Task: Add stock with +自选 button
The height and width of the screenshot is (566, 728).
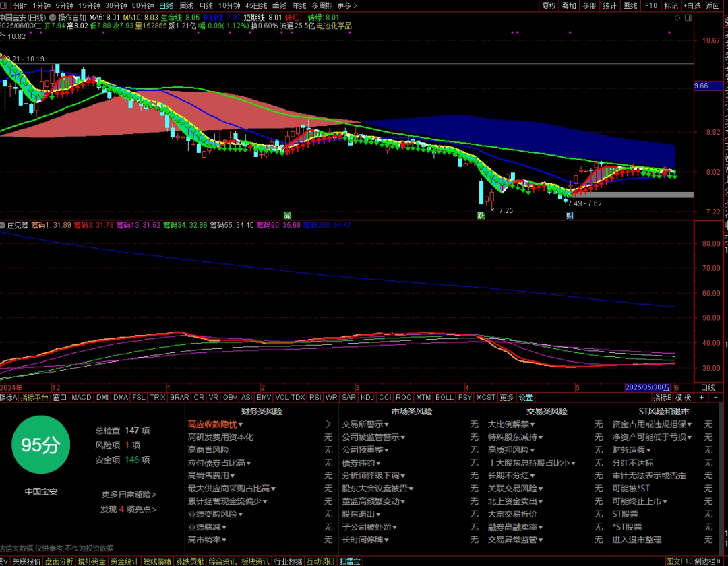Action: click(x=692, y=5)
